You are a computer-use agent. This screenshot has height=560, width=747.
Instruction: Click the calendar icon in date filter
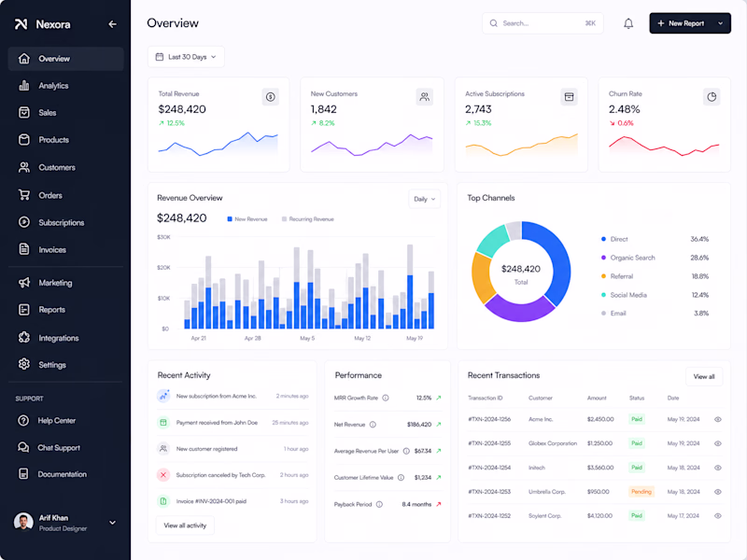[160, 57]
